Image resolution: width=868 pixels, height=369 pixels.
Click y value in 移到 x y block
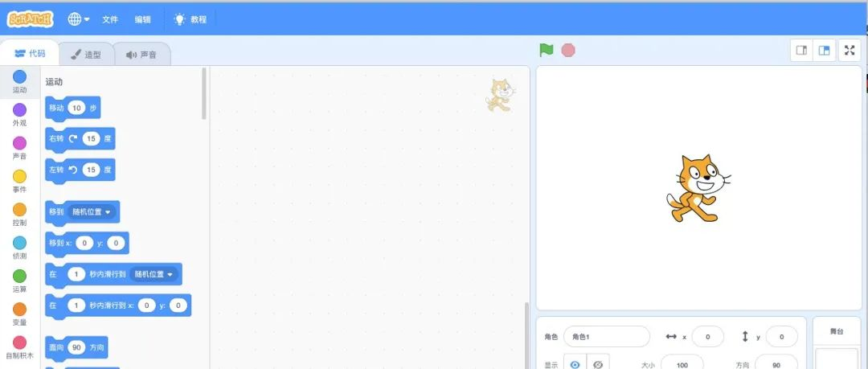(x=116, y=243)
